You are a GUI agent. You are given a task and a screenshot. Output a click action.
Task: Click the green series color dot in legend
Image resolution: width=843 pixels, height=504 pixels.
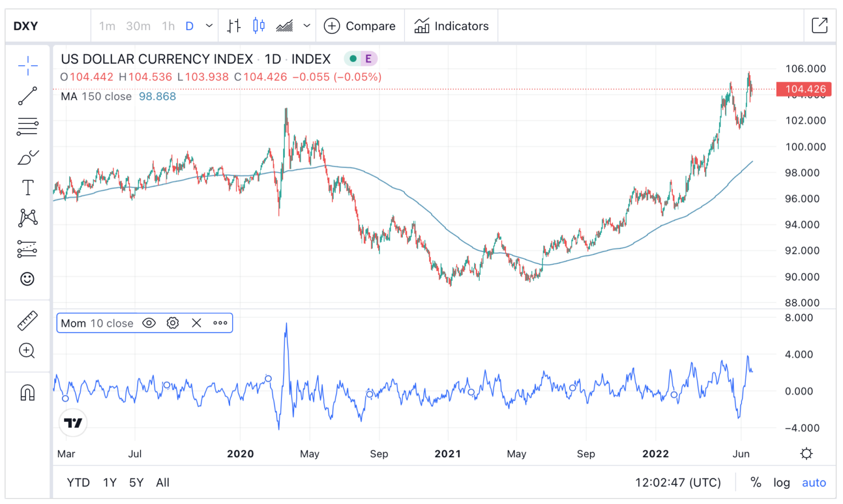(353, 58)
